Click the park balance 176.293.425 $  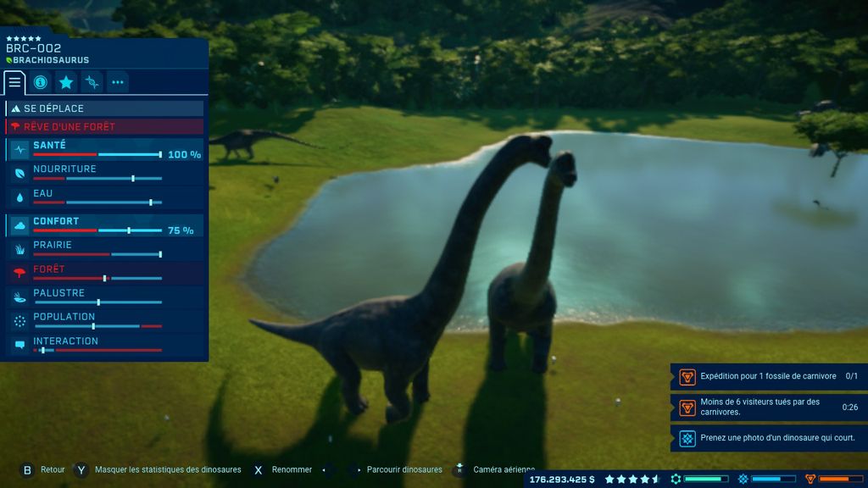[x=562, y=480]
